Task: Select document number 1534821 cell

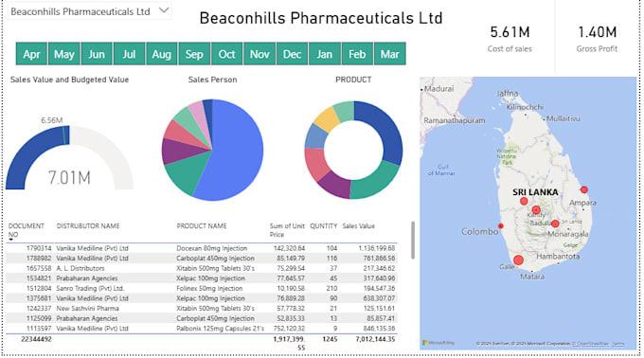Action: [39, 278]
